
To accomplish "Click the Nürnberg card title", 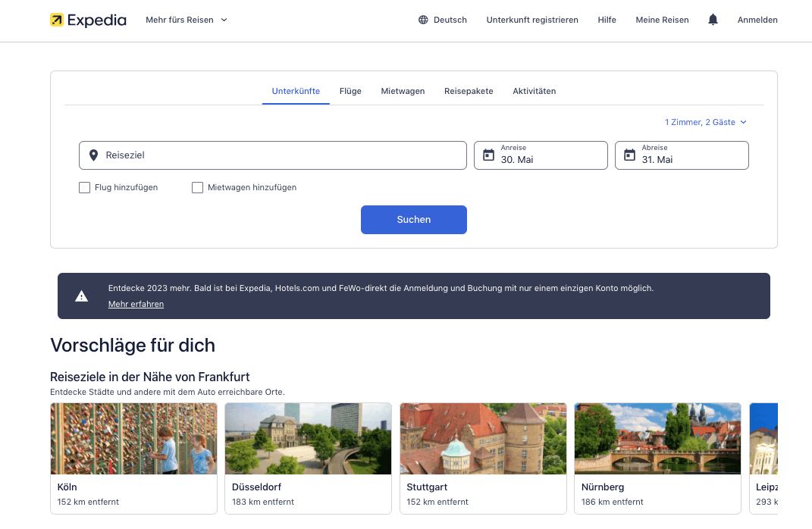I will (602, 487).
